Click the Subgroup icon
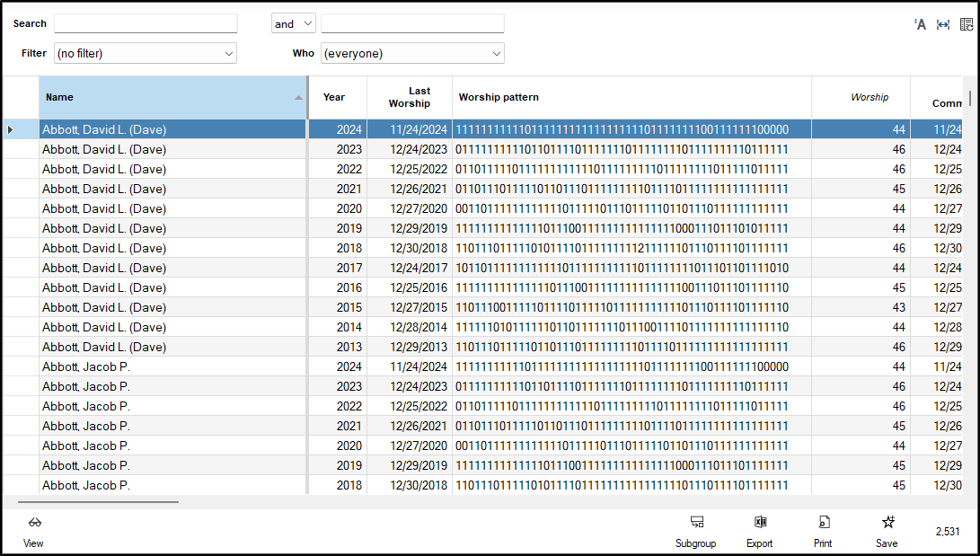 (x=695, y=523)
